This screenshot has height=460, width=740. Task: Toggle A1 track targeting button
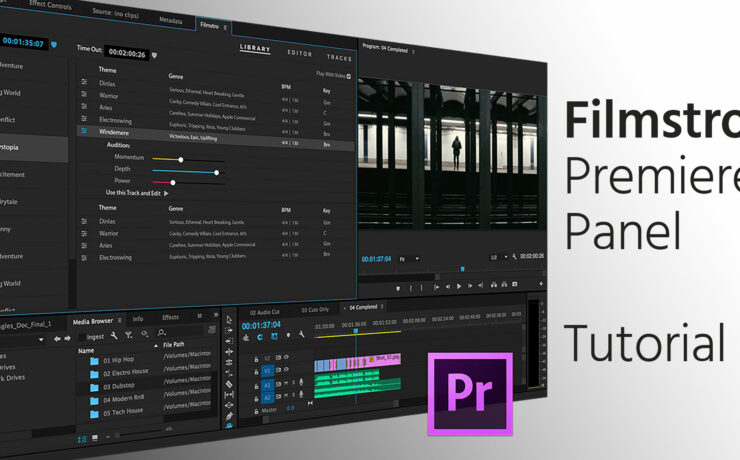267,385
